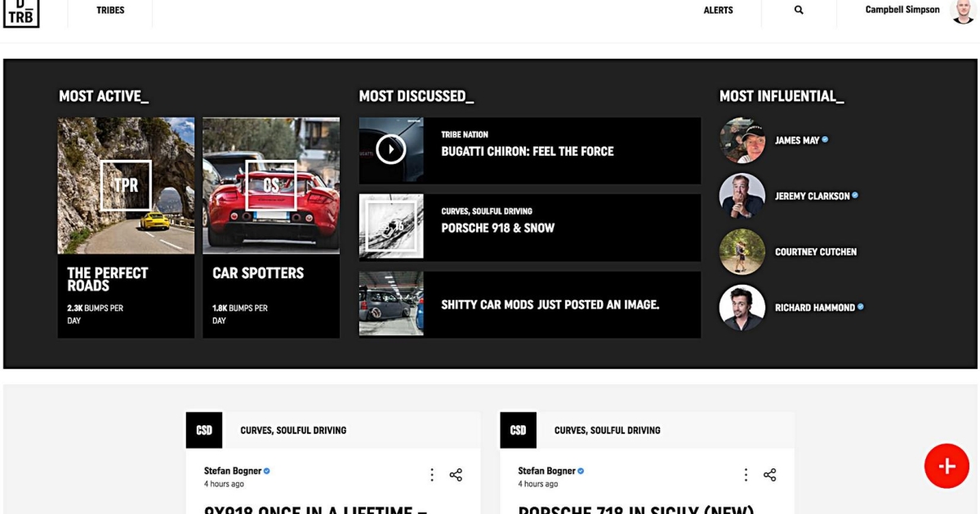The height and width of the screenshot is (514, 980).
Task: Play the Bugatti Chiron video
Action: pyautogui.click(x=391, y=149)
